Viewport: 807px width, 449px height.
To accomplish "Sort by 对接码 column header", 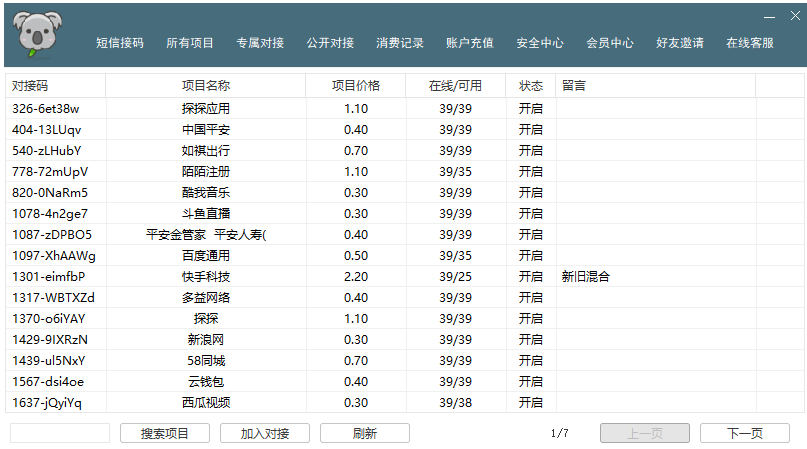I will [56, 85].
